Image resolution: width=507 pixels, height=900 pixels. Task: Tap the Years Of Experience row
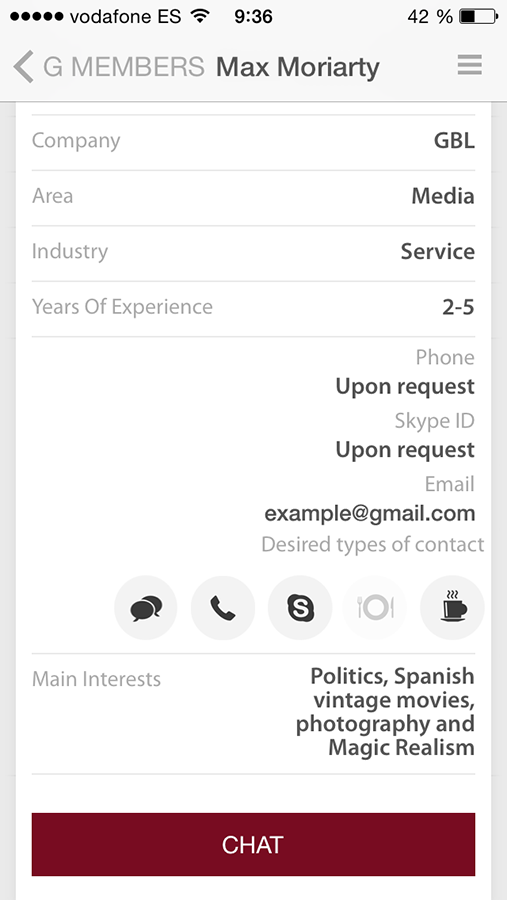[253, 308]
